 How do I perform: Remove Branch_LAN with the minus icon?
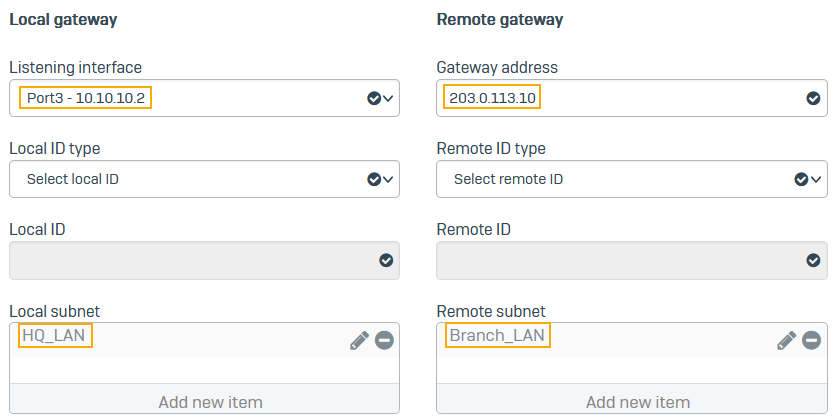pyautogui.click(x=812, y=341)
